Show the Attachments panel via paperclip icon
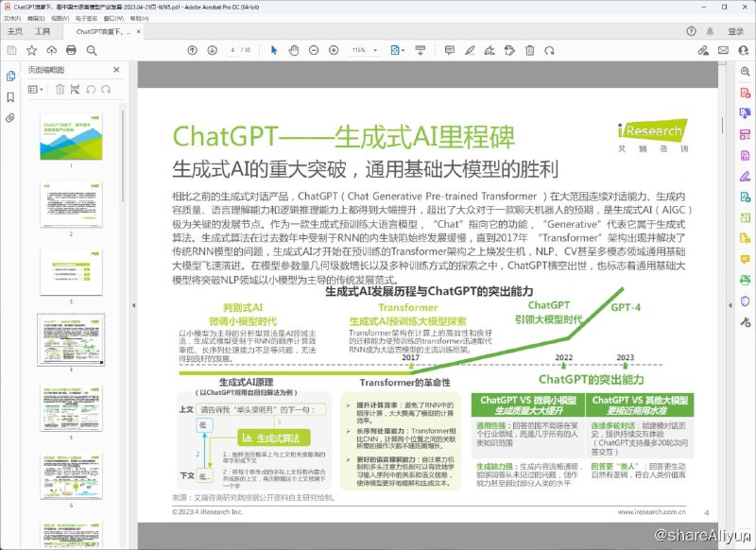Viewport: 756px width, 550px height. click(x=9, y=117)
